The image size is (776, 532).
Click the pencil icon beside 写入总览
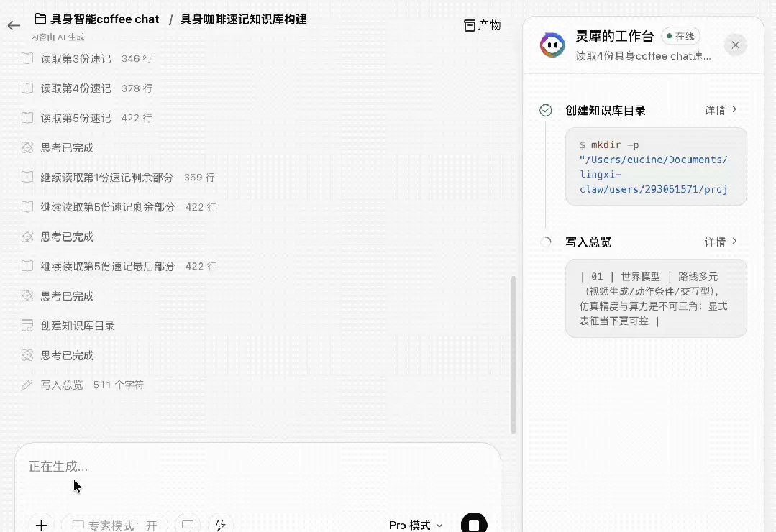[x=27, y=385]
